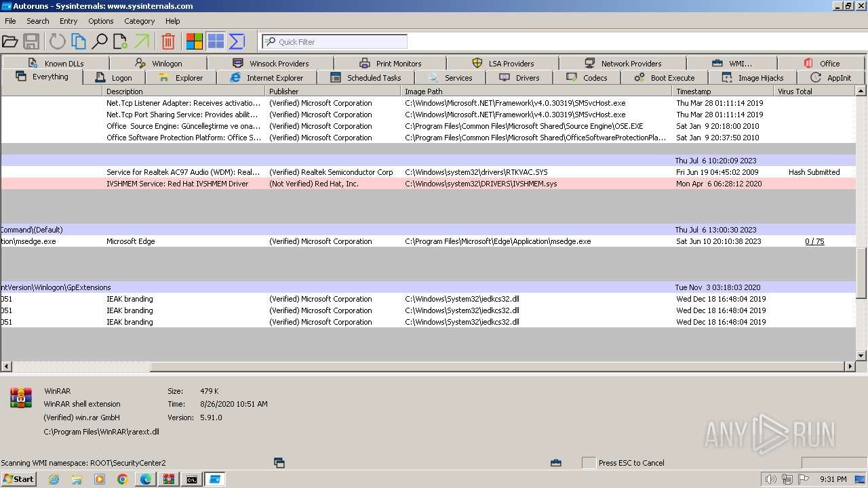Open the File menu
Screen dimensions: 868x488
(x=10, y=21)
